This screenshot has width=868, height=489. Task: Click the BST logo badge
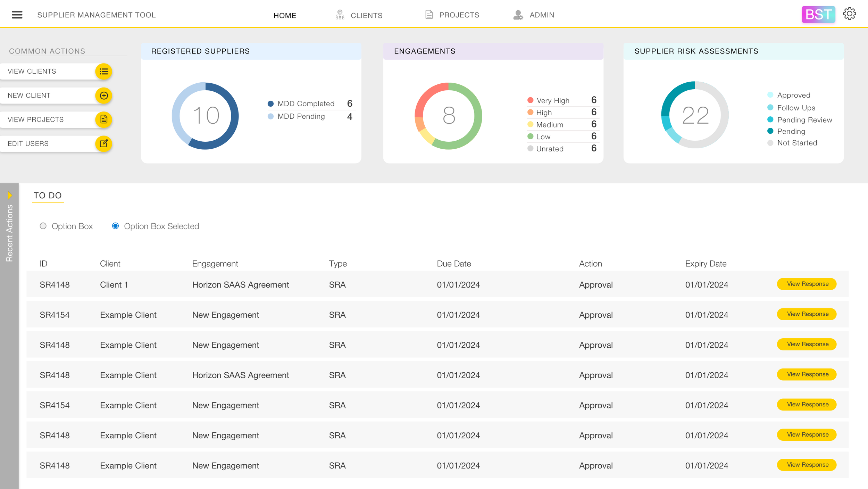coord(818,15)
